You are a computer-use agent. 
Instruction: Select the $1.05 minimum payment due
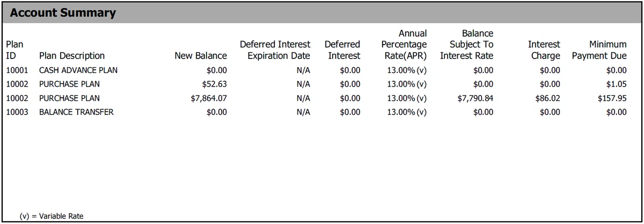[x=616, y=84]
